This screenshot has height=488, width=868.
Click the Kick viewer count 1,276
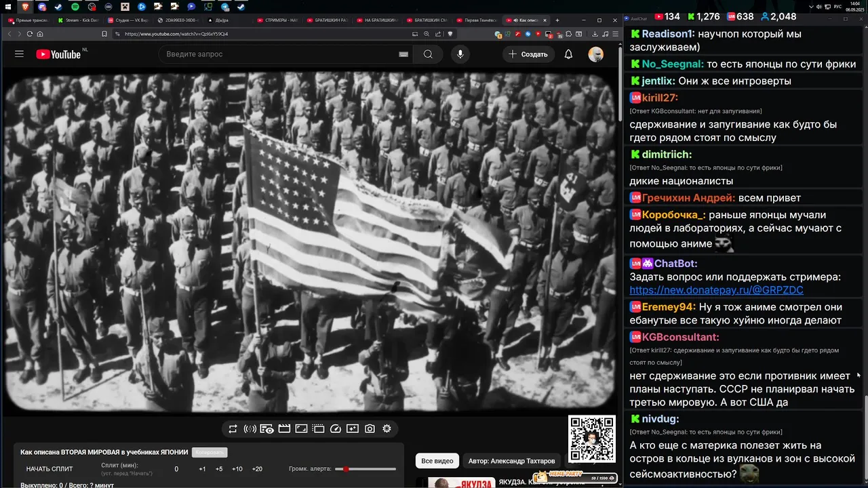[x=703, y=16]
